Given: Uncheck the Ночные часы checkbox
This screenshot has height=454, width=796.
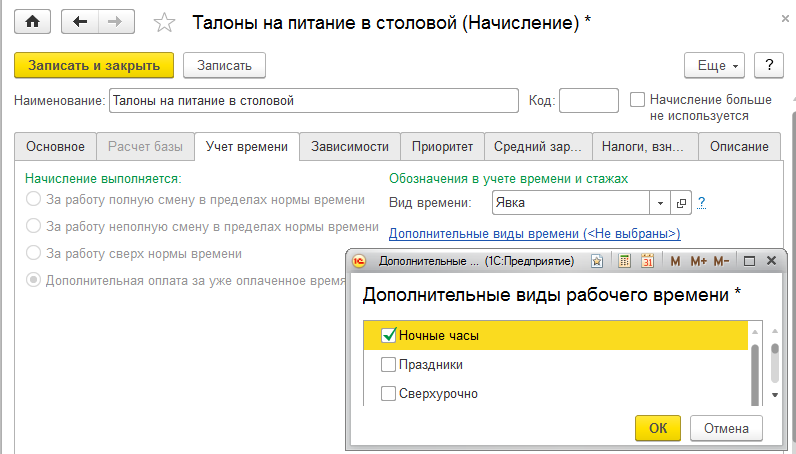Looking at the screenshot, I should 389,336.
